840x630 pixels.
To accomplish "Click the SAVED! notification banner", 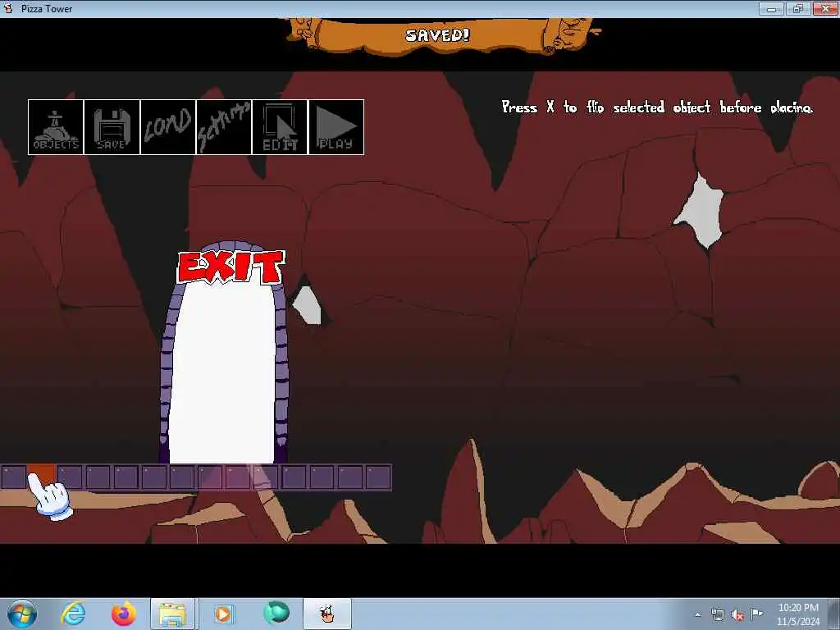I will click(x=441, y=36).
